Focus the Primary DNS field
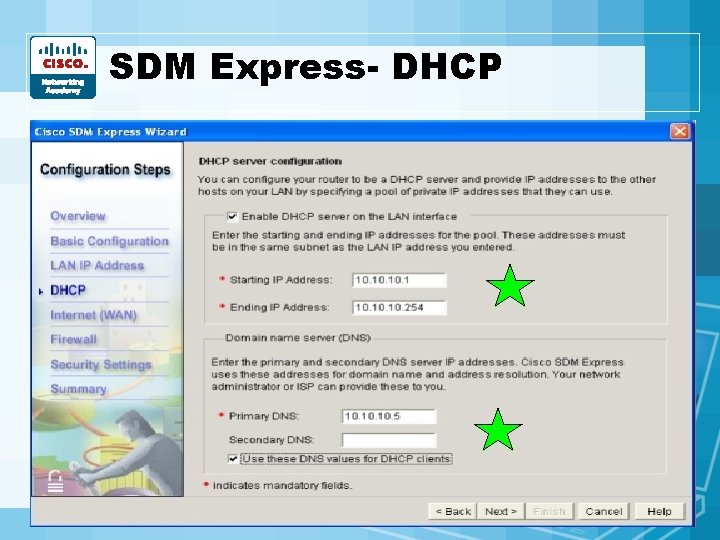 [389, 416]
